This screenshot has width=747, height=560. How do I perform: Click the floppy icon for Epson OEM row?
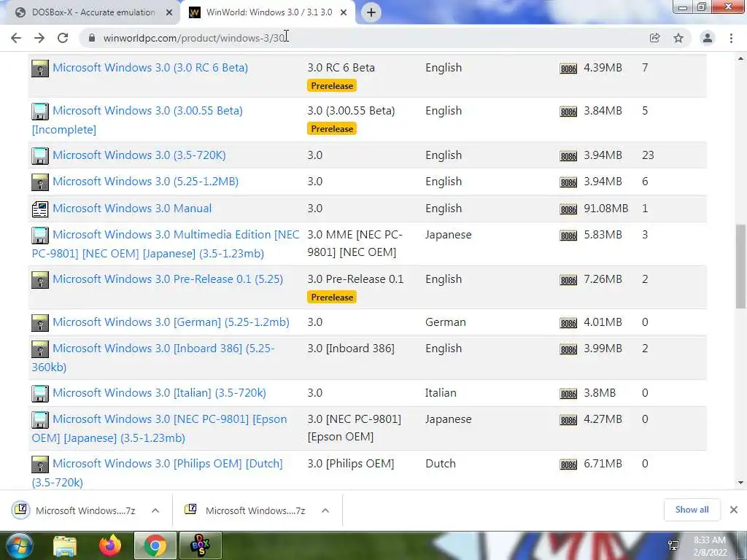coord(40,419)
